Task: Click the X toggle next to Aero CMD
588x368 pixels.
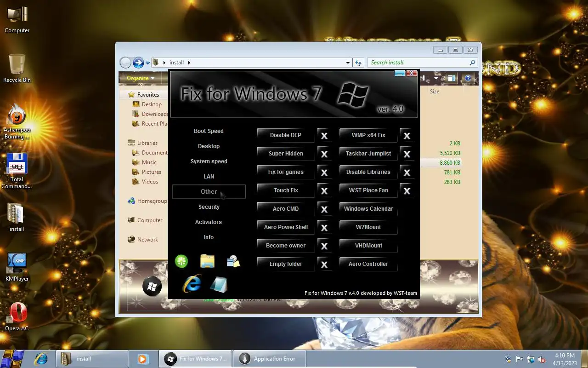Action: 324,209
